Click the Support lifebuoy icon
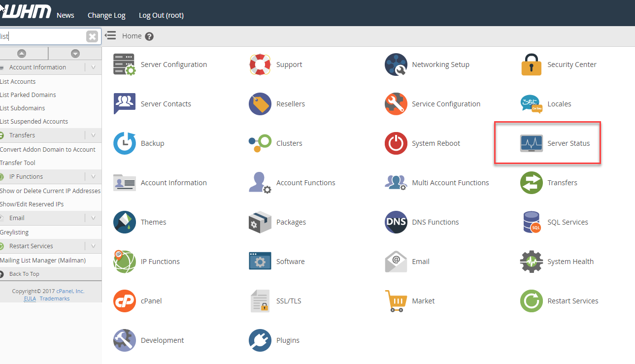This screenshot has width=635, height=364. (260, 65)
